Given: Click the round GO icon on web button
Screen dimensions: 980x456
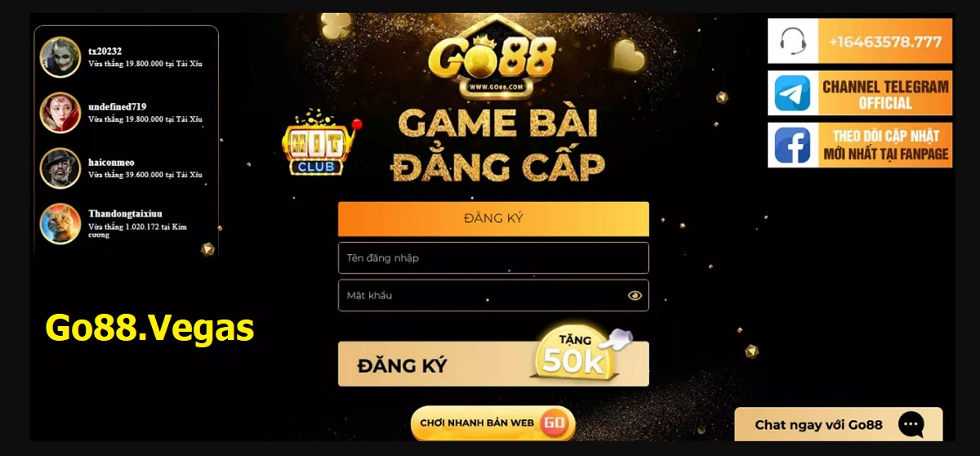Looking at the screenshot, I should click(555, 423).
